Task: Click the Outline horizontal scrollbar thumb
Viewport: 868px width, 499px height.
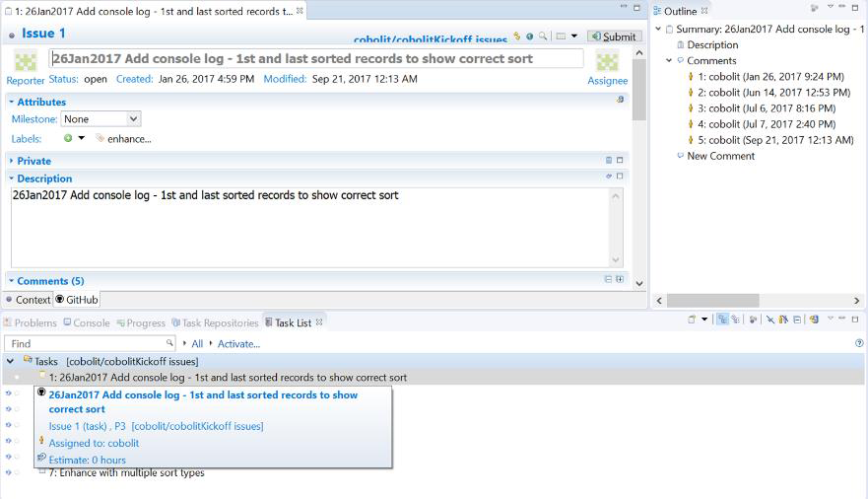Action: tap(712, 300)
